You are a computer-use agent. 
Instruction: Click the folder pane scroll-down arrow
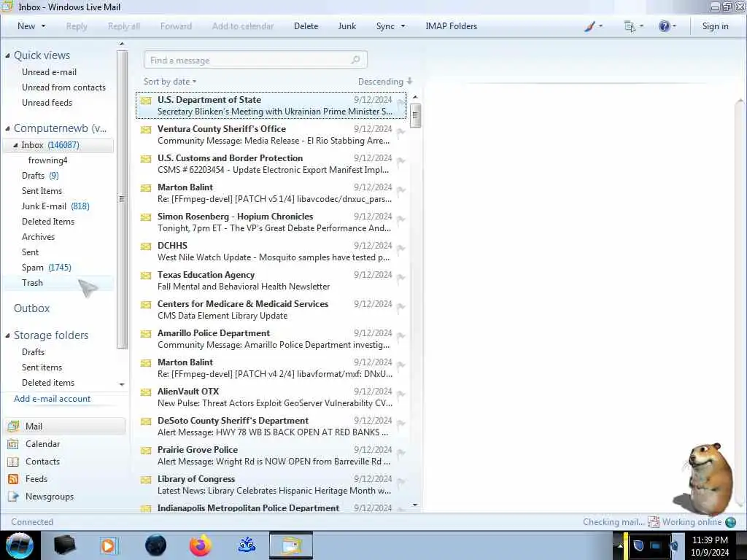122,384
